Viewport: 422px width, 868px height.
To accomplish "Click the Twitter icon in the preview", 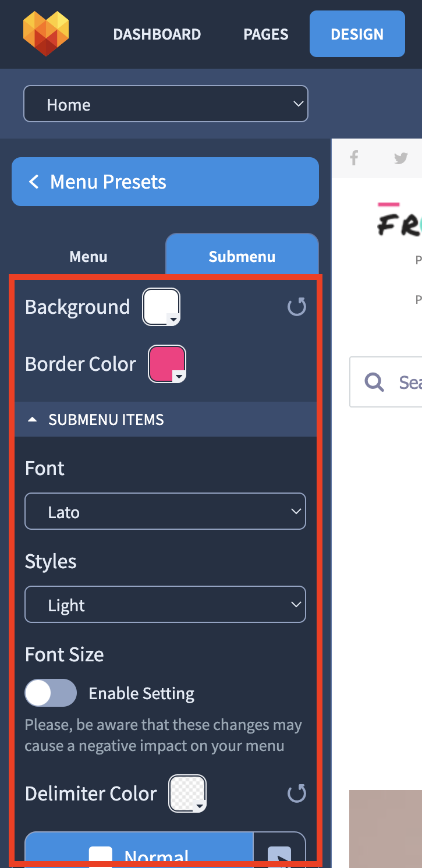I will 400,158.
